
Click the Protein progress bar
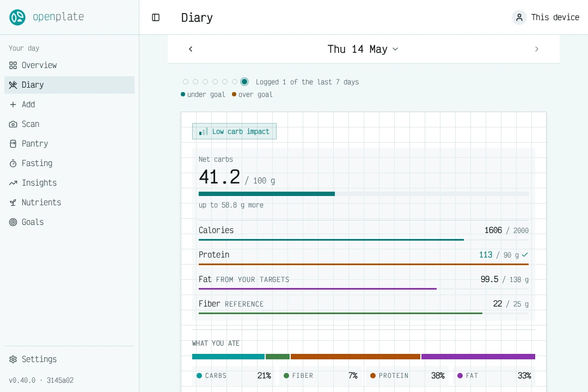(x=363, y=265)
